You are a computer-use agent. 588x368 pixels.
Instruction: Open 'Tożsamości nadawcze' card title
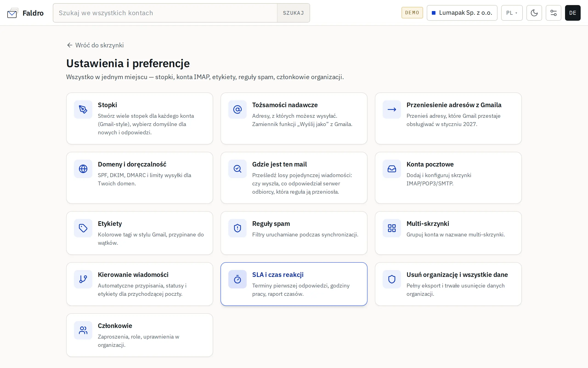(x=285, y=105)
